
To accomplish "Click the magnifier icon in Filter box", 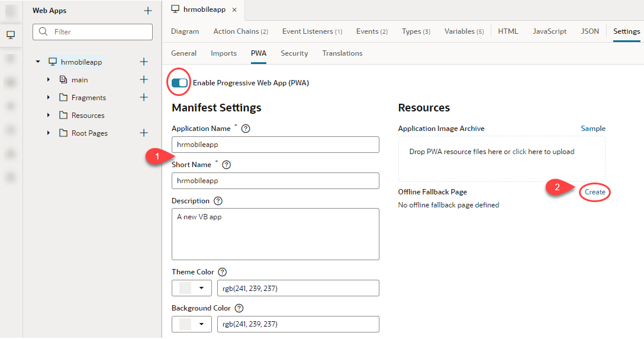I will 43,31.
